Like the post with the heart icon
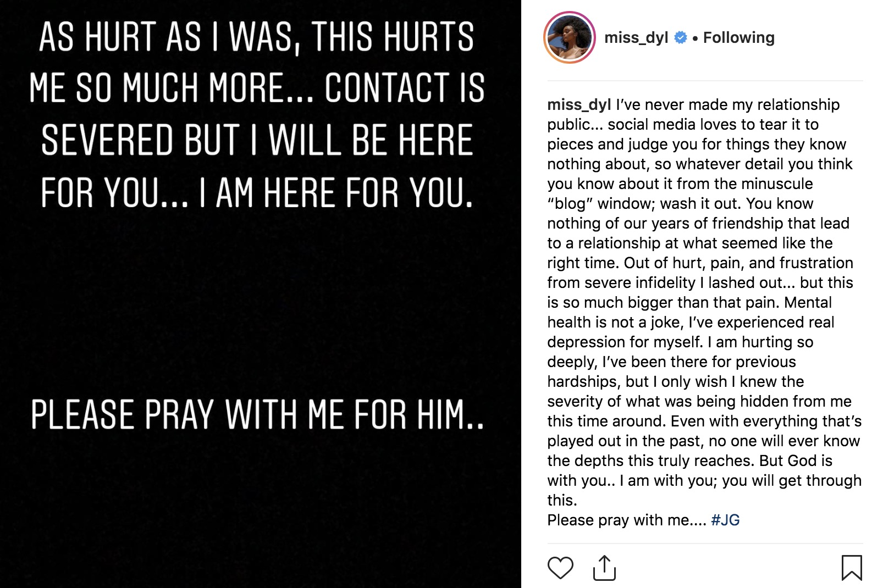The image size is (883, 588). [x=560, y=568]
